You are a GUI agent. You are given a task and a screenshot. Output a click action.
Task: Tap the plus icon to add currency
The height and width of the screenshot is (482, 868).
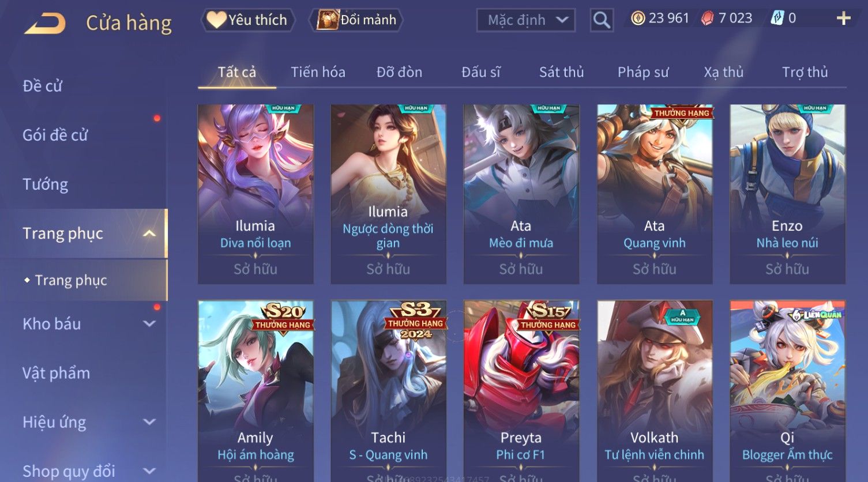point(844,18)
